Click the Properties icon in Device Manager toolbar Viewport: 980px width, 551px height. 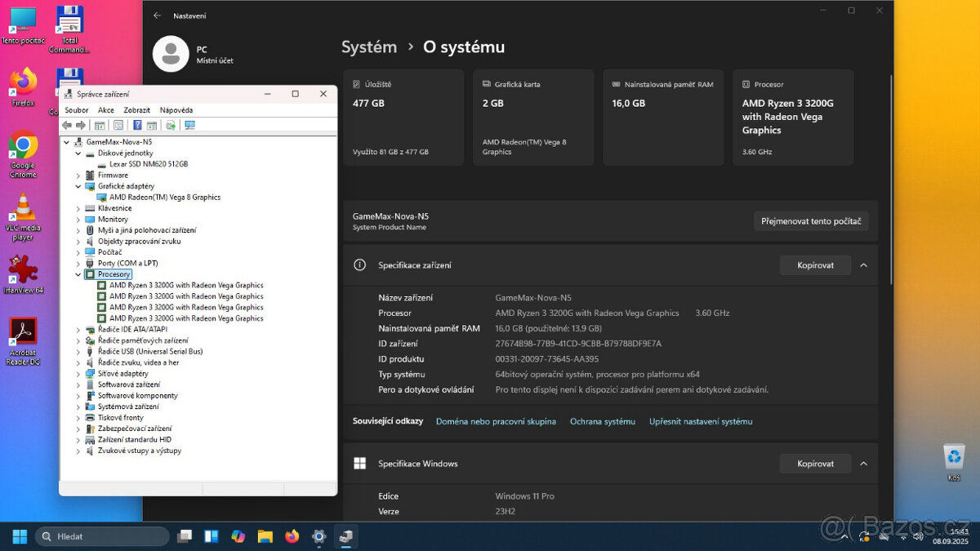click(118, 125)
